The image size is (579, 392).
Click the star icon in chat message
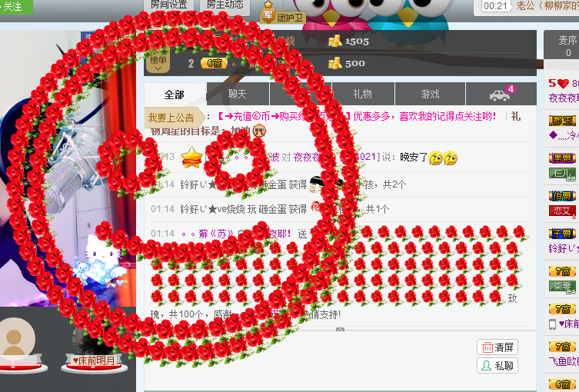(x=191, y=158)
